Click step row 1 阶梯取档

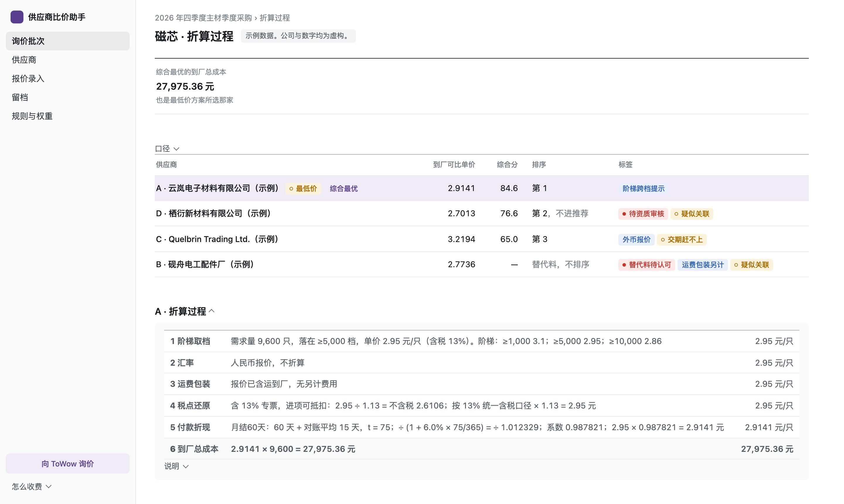481,341
